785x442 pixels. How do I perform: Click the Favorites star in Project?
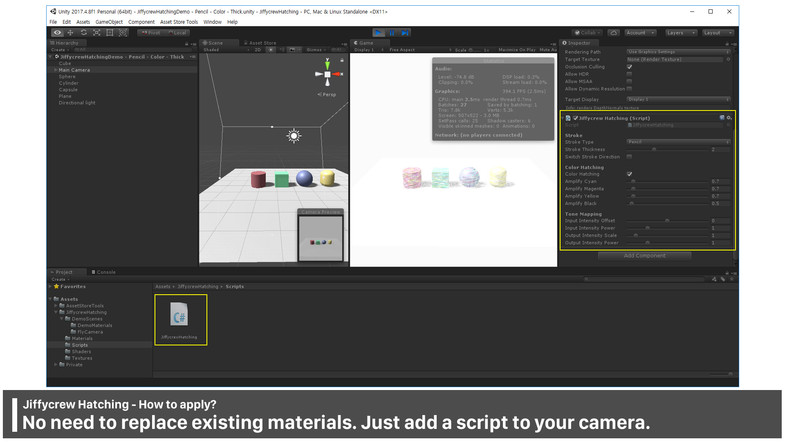(57, 286)
